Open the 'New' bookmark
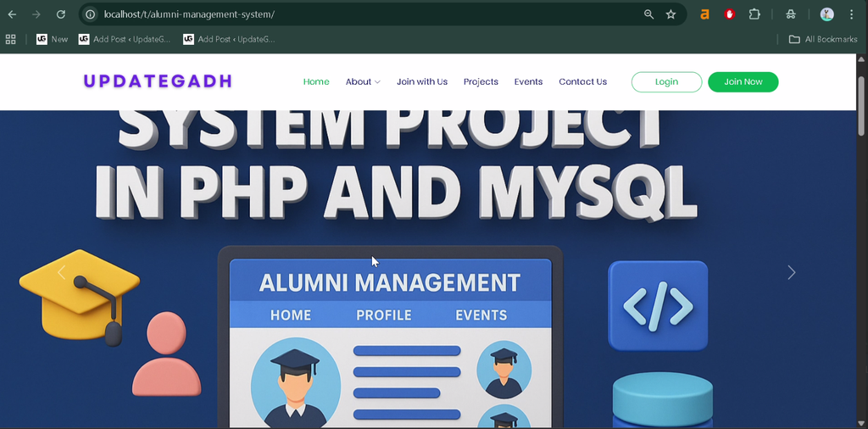 tap(52, 39)
